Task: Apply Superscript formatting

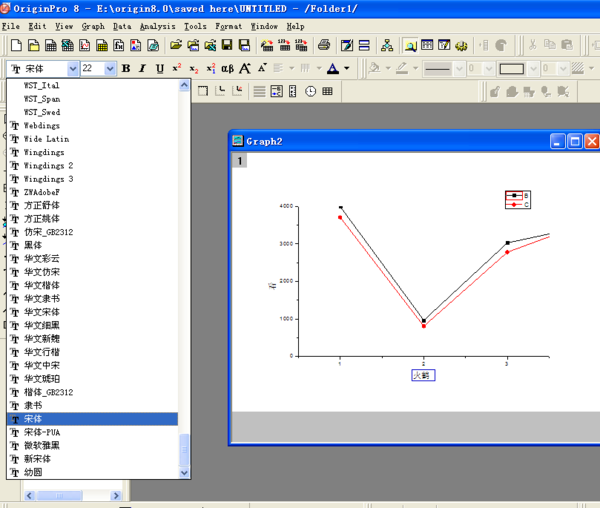Action: click(177, 68)
